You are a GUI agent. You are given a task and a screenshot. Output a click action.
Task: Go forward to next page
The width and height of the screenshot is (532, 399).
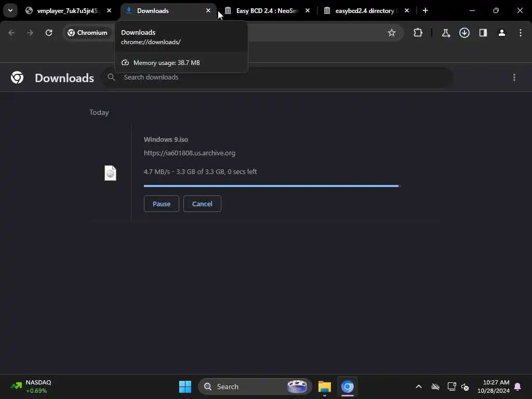click(30, 33)
